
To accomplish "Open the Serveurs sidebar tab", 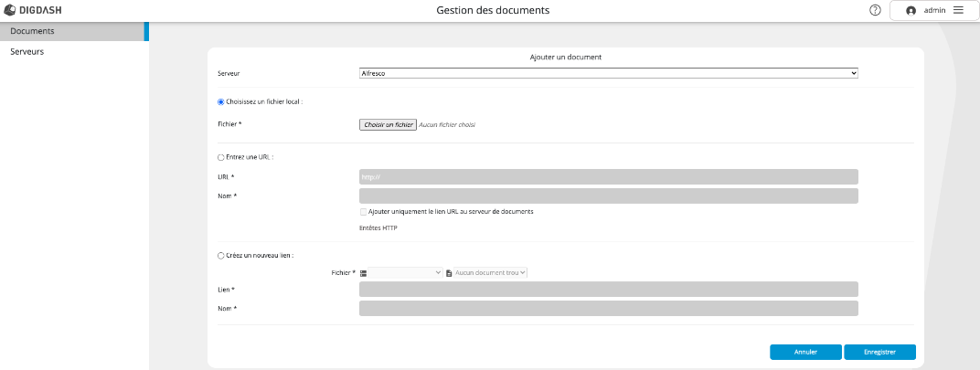I will point(73,52).
